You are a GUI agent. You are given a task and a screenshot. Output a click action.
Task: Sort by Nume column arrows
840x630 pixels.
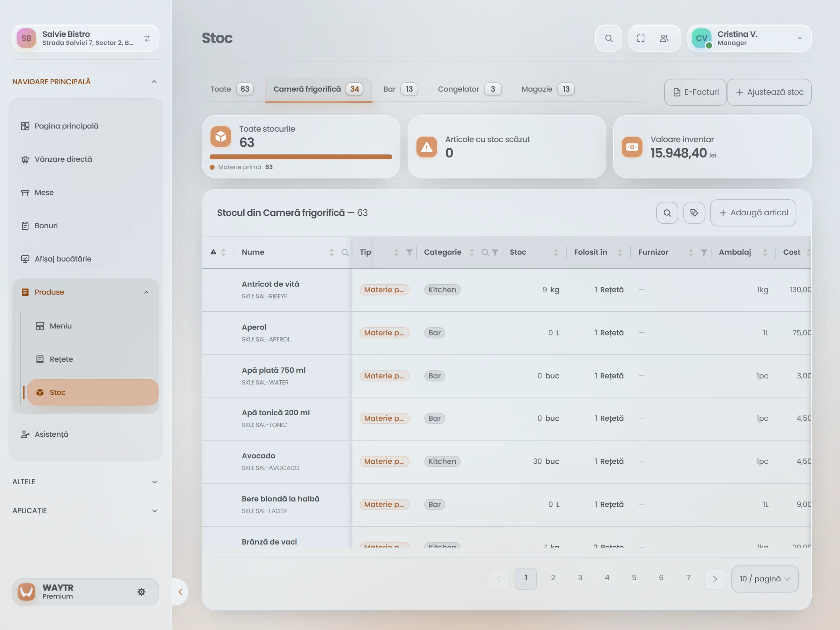pos(331,252)
